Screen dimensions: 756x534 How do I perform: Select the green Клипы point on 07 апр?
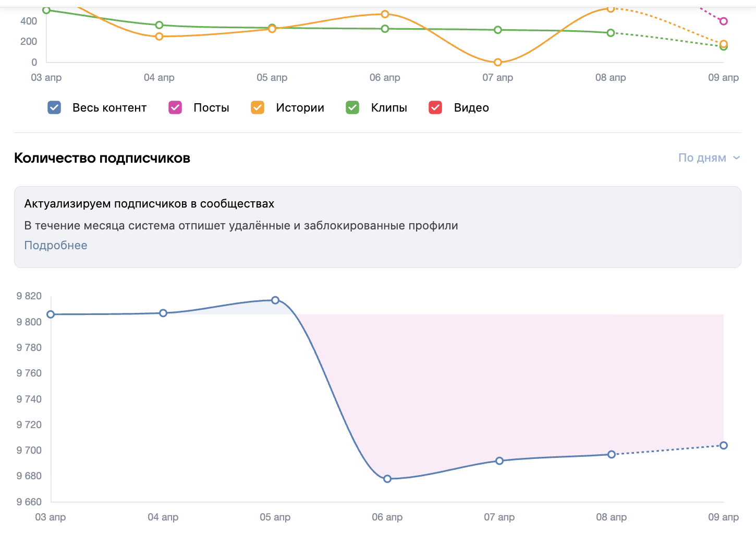(498, 30)
